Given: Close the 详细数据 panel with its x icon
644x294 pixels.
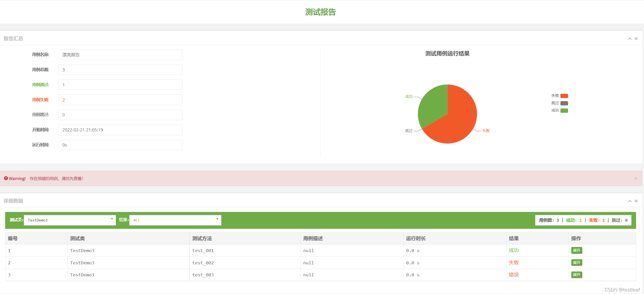Looking at the screenshot, I should coord(636,201).
